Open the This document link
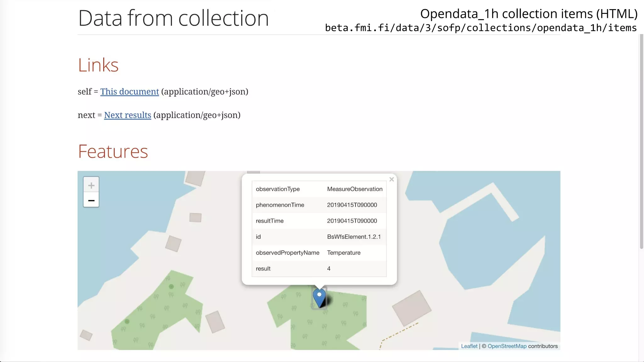 (x=130, y=92)
